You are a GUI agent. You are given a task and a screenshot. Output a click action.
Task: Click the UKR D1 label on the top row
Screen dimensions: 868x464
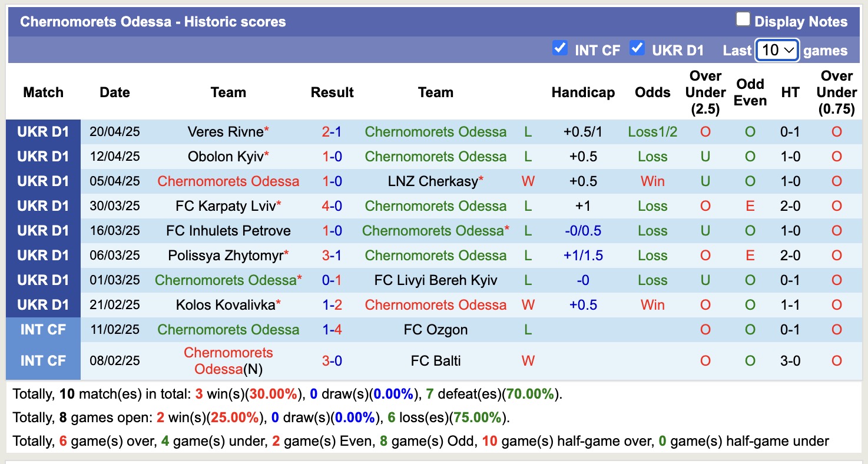[x=43, y=131]
